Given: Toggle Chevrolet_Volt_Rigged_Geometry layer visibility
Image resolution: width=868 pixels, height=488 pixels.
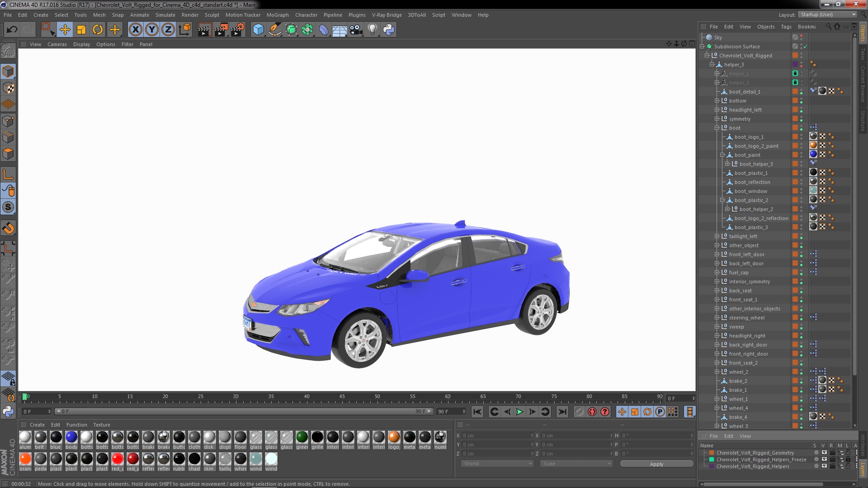Looking at the screenshot, I should point(824,453).
